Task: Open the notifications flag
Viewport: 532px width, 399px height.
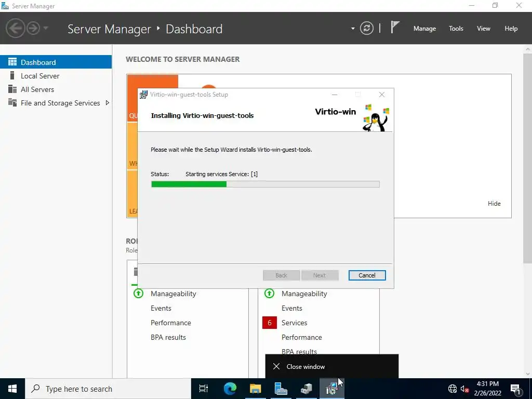Action: [x=395, y=28]
